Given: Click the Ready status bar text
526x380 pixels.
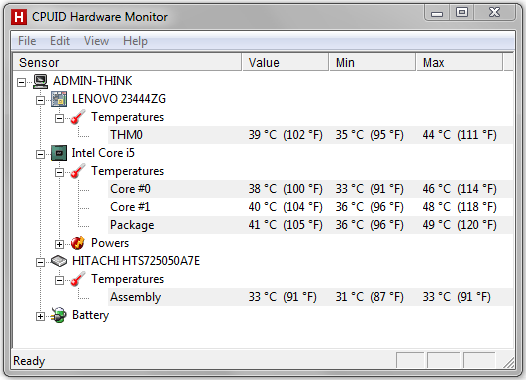Looking at the screenshot, I should 29,361.
